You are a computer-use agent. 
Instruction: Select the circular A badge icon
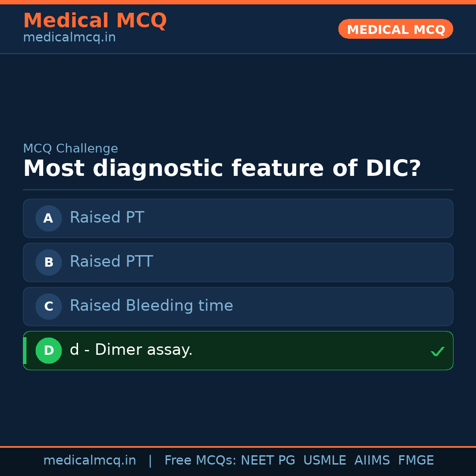click(48, 218)
